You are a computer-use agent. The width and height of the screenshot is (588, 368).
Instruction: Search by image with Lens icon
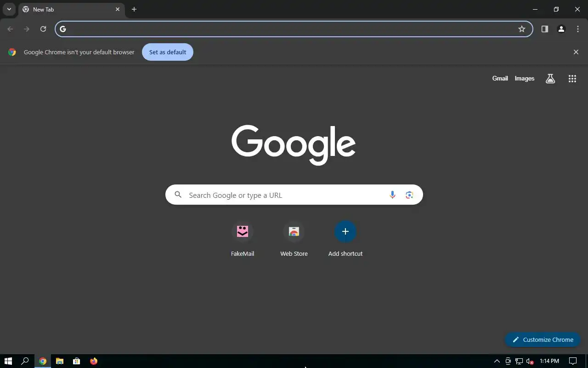(409, 195)
